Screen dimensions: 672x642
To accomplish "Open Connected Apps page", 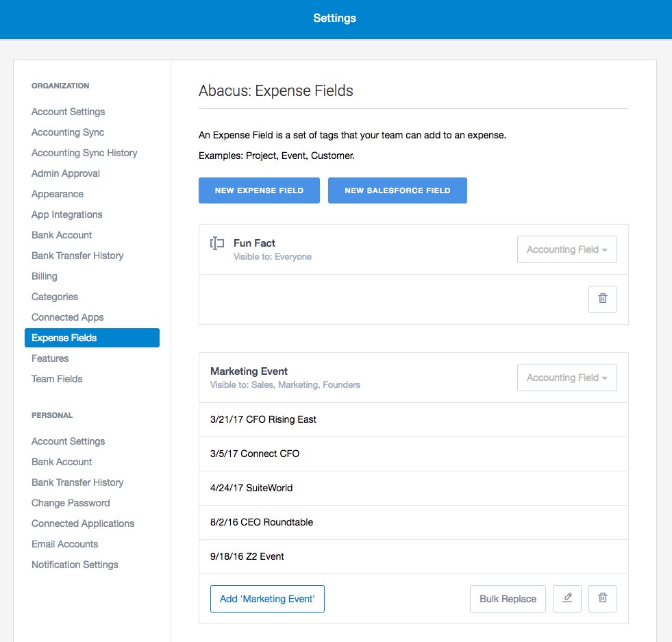I will (68, 317).
